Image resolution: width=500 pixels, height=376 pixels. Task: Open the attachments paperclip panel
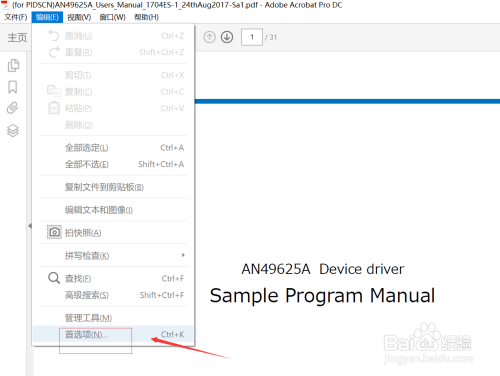13,108
